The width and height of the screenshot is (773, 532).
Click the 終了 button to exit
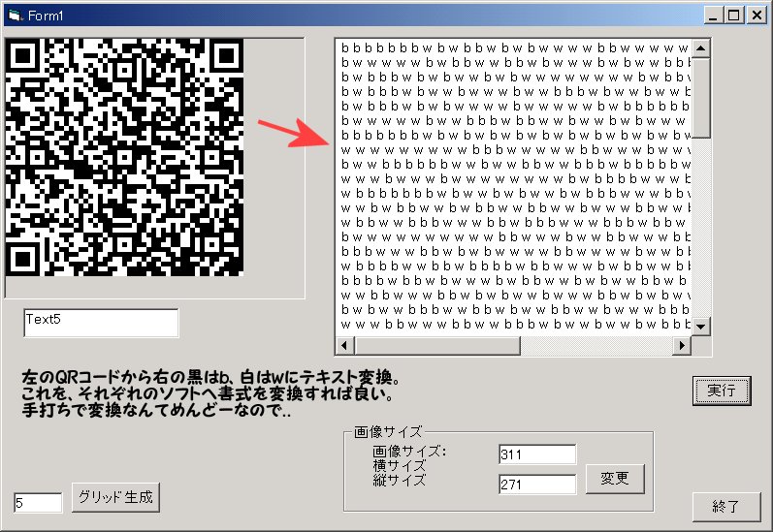pyautogui.click(x=726, y=506)
